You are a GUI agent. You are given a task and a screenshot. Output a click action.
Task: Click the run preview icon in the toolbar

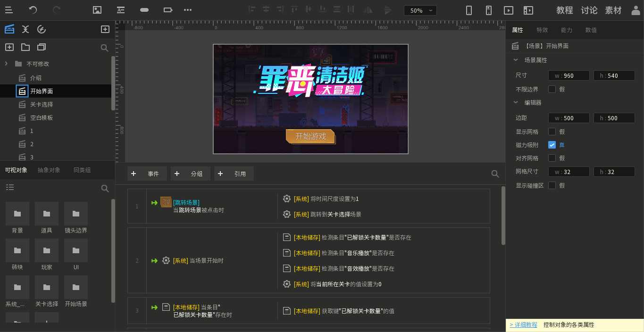509,10
